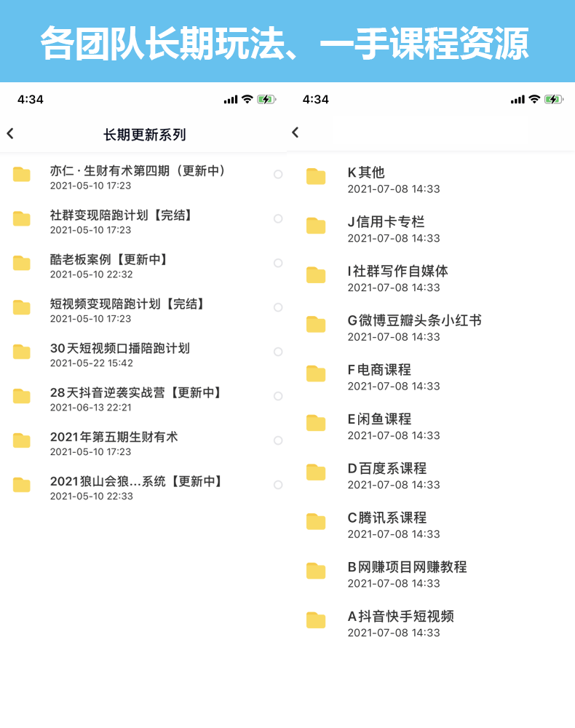Screen dimensions: 575x728
Task: Open folder icon of G微博豆瓣头条小红书
Action: click(x=316, y=325)
